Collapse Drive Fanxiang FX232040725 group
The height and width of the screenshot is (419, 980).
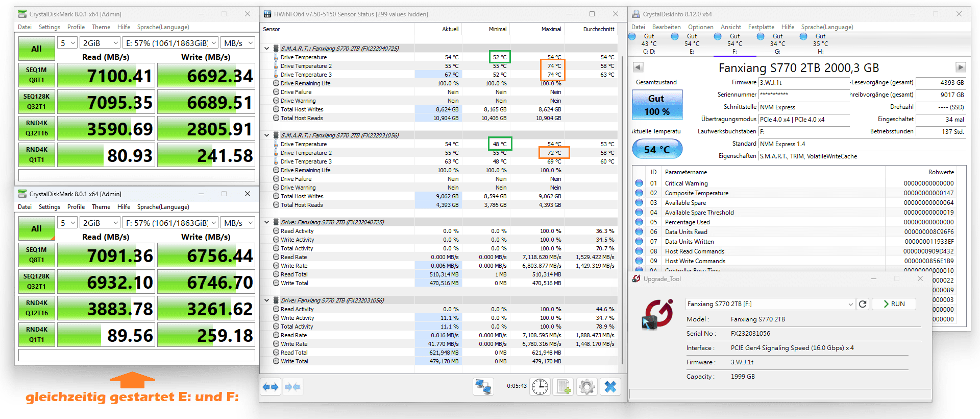[x=267, y=222]
